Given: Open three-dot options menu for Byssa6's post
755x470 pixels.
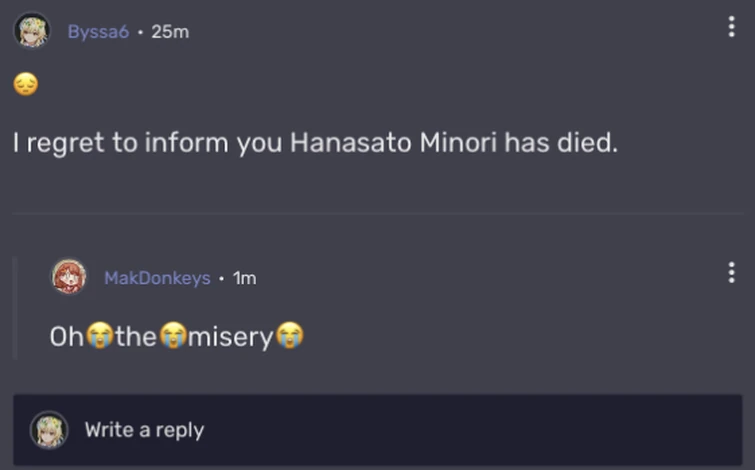Looking at the screenshot, I should (732, 27).
